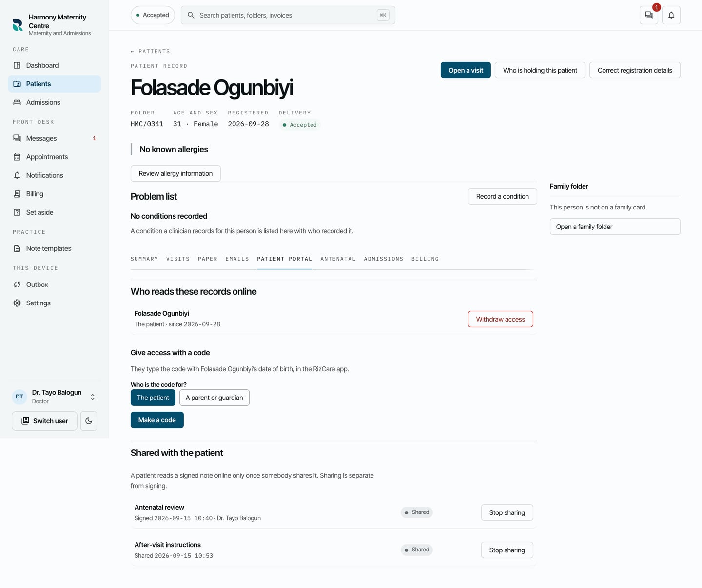Click the DT user avatar
The image size is (702, 588).
pyautogui.click(x=19, y=397)
